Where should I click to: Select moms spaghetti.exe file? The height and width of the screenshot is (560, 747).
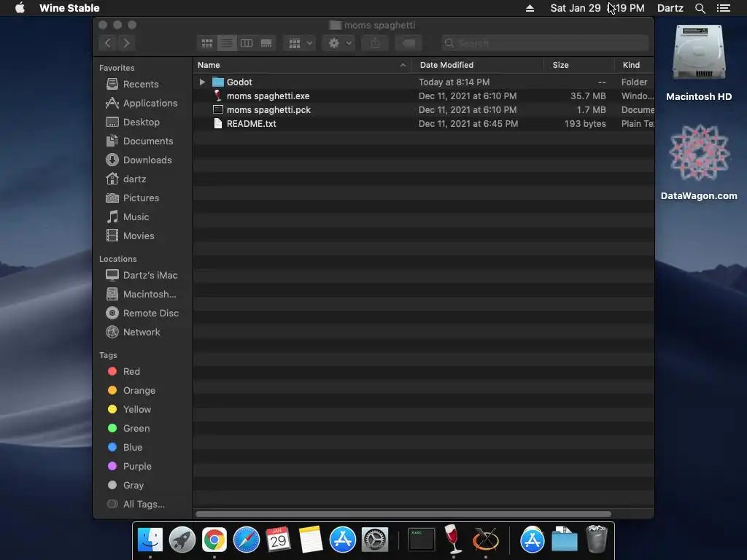tap(423, 96)
